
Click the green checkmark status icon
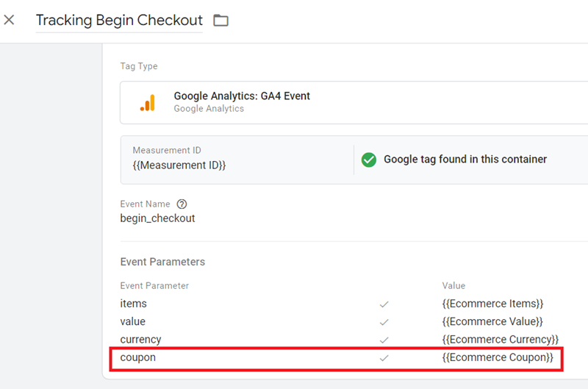pos(369,160)
